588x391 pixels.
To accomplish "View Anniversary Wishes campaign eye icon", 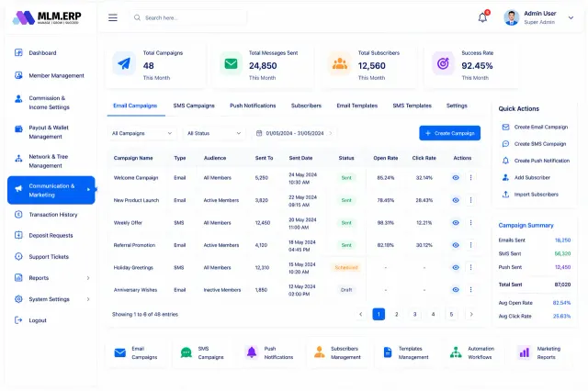I will pos(456,289).
